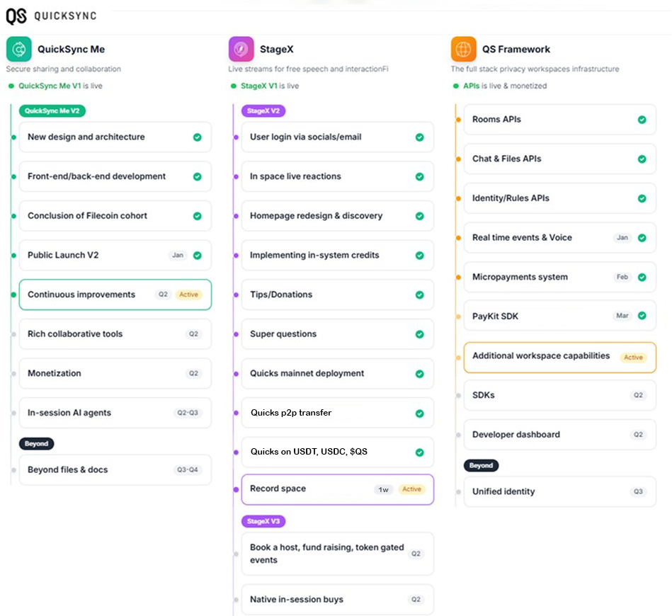
Task: Click checkmark on Rooms APIs
Action: [x=642, y=120]
